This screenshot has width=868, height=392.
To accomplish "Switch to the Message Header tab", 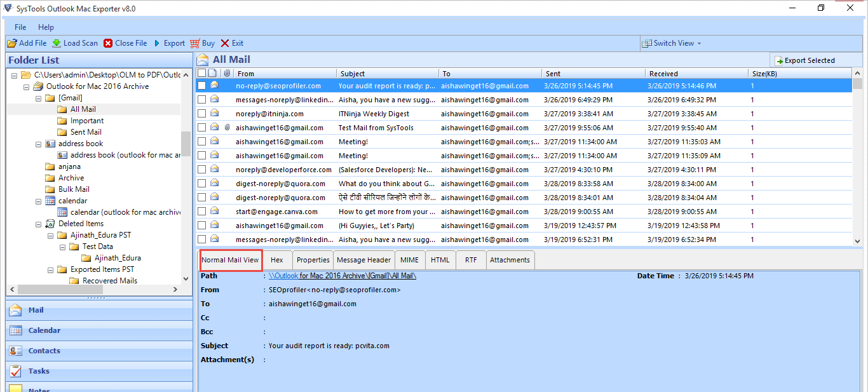I will pos(364,260).
